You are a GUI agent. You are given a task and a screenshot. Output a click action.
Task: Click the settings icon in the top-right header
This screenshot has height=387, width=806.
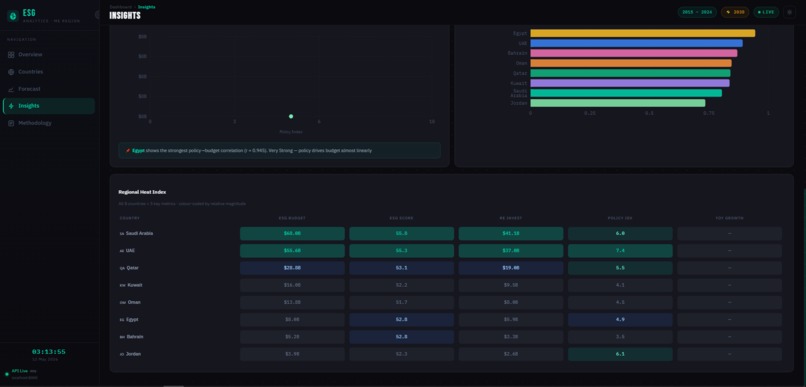790,12
